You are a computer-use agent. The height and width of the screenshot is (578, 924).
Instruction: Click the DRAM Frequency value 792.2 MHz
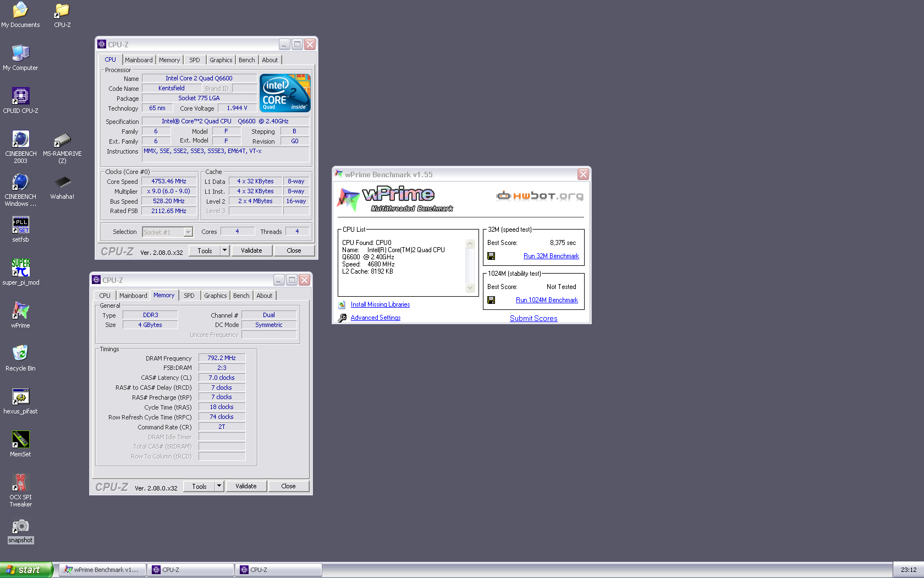[x=222, y=358]
